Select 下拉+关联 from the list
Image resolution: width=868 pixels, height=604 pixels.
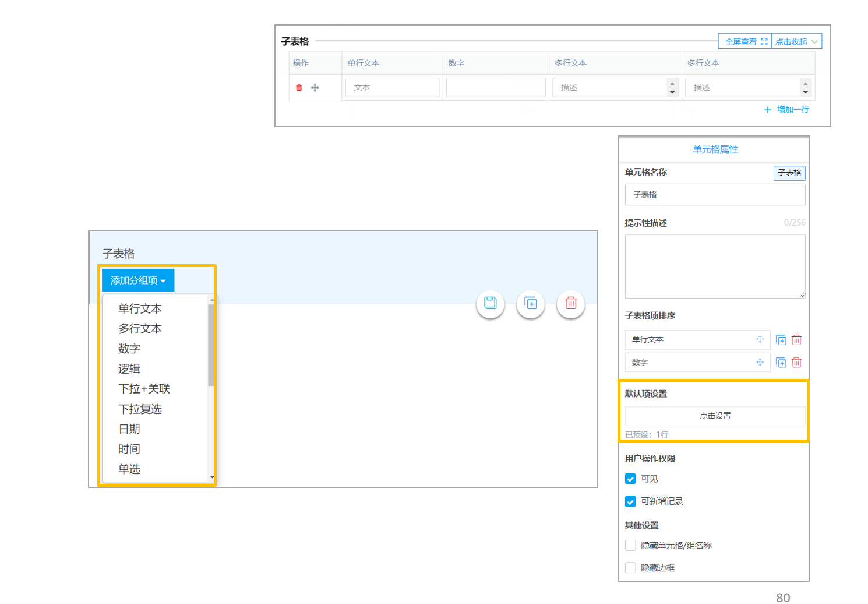pyautogui.click(x=144, y=389)
